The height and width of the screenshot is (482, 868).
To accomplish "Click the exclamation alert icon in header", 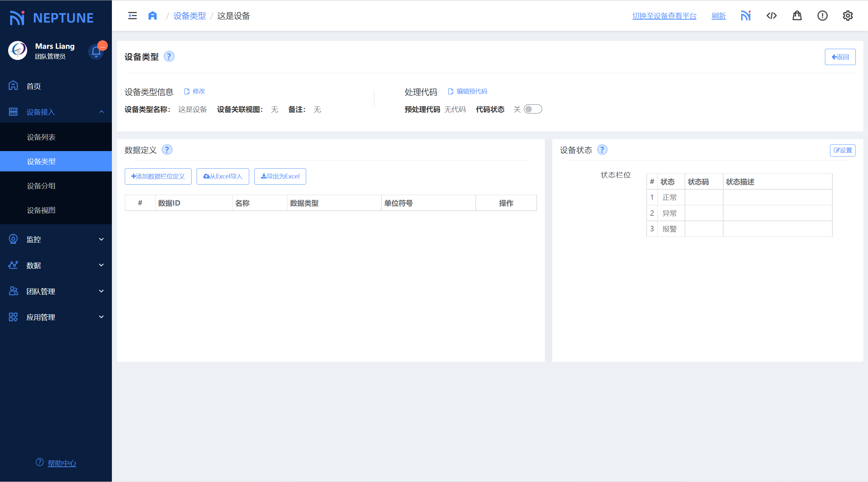I will [822, 16].
